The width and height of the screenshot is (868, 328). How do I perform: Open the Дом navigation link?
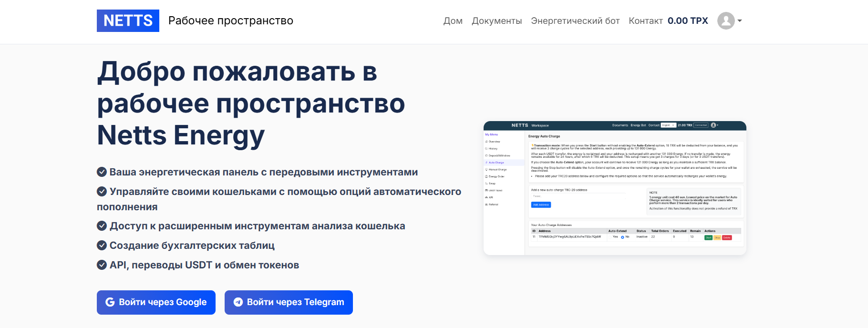(x=453, y=21)
